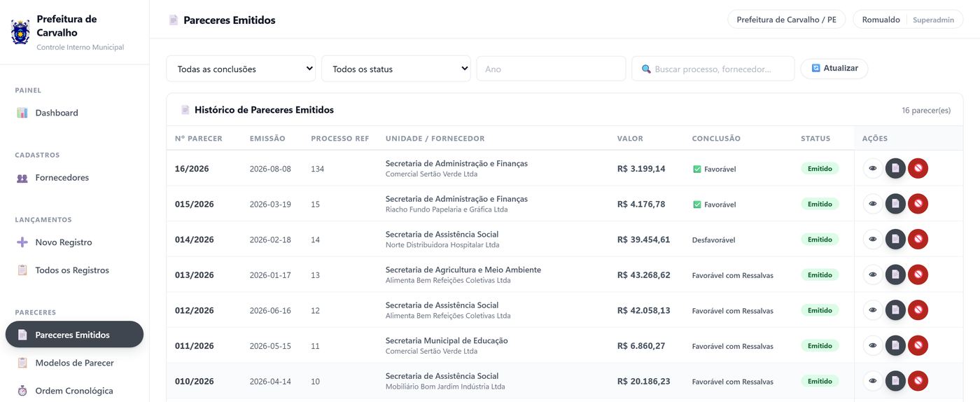Click the EMISSÃO column header

click(267, 139)
